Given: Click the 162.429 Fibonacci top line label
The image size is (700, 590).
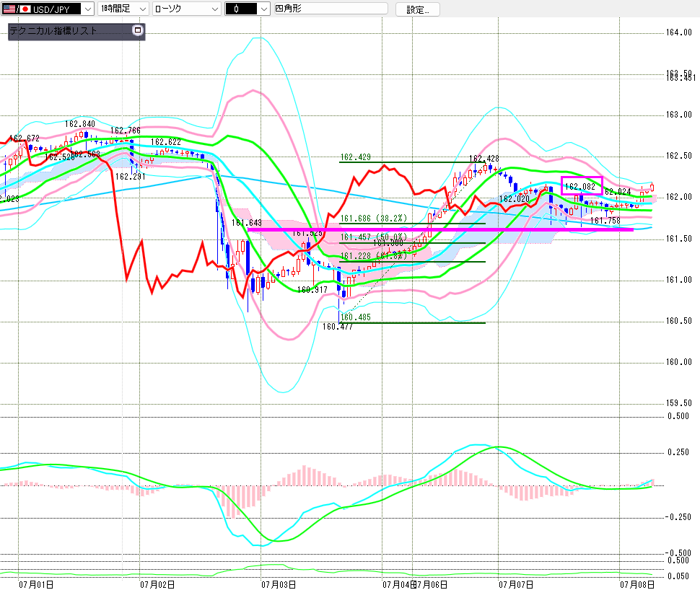Looking at the screenshot, I should pos(355,157).
